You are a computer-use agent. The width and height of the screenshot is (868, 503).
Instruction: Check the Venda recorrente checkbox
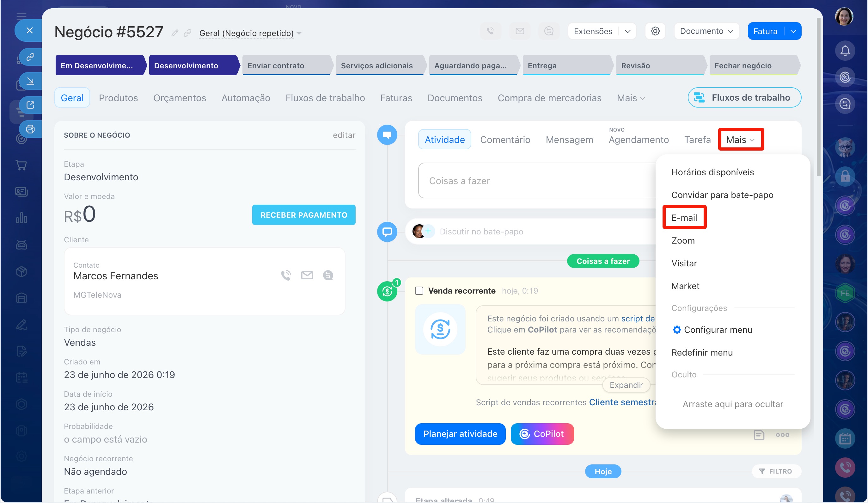click(x=419, y=291)
